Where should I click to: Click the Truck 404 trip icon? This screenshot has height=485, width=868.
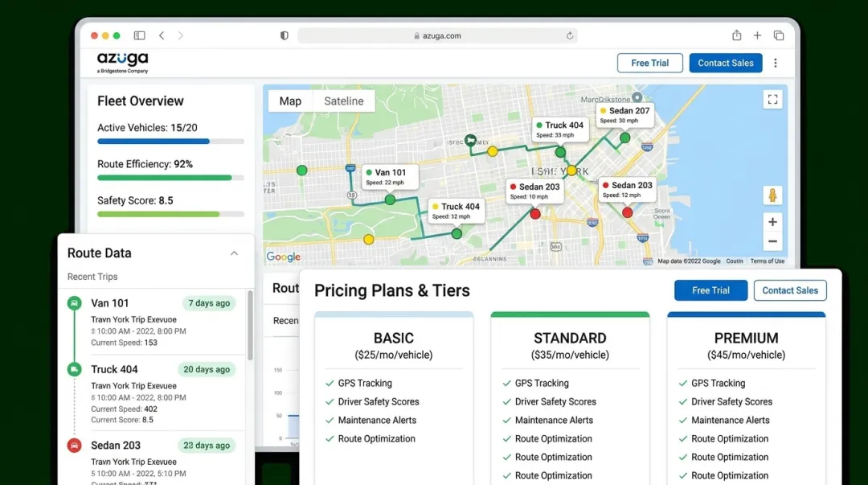74,369
